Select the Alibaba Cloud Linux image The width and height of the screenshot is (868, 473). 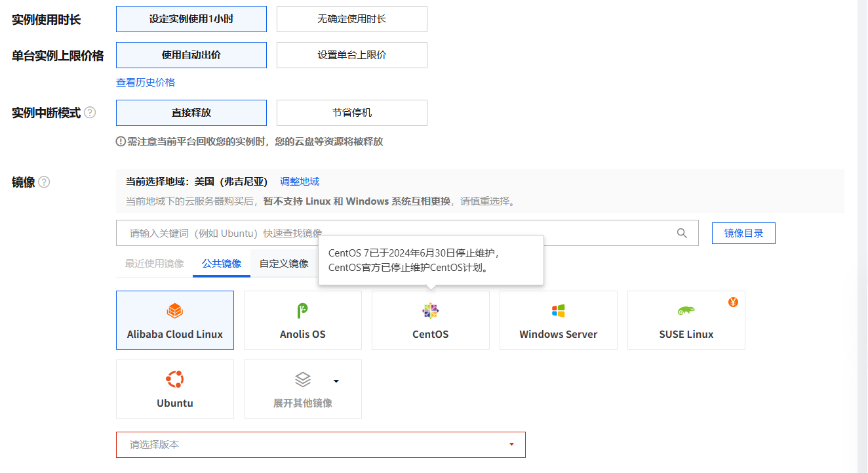tap(174, 320)
